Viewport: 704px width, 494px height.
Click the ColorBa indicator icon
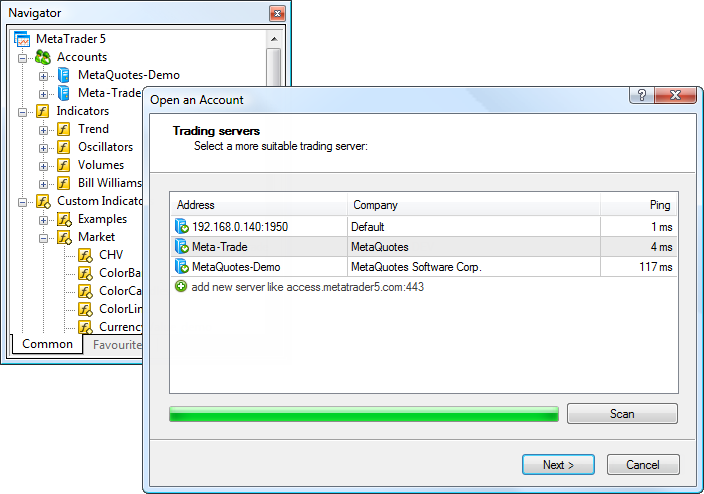(x=85, y=273)
